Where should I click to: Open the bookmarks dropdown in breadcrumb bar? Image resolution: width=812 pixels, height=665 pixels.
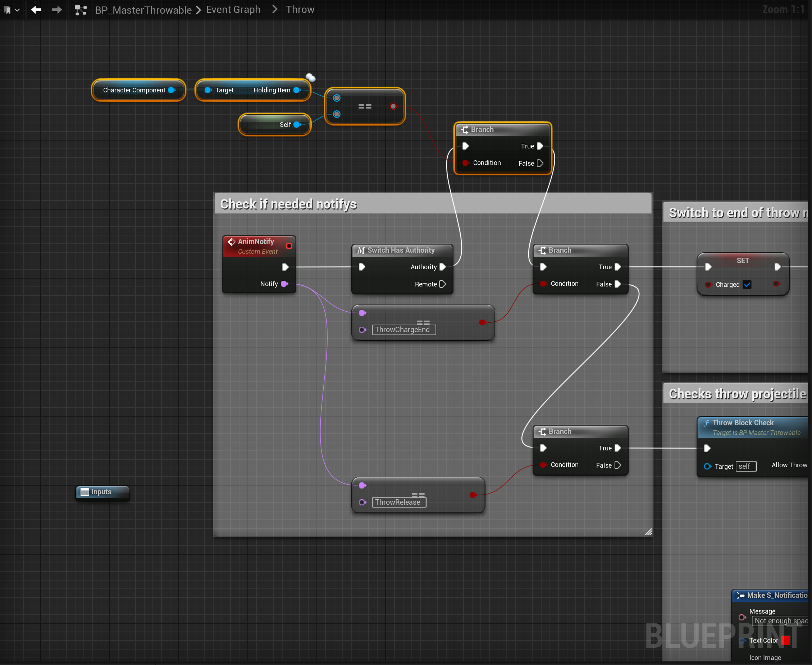coord(12,10)
